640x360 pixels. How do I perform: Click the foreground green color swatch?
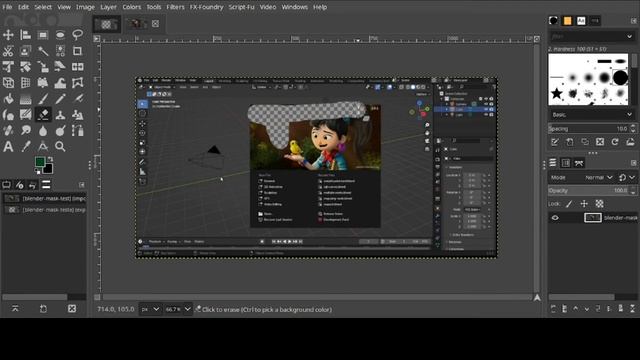pyautogui.click(x=40, y=162)
